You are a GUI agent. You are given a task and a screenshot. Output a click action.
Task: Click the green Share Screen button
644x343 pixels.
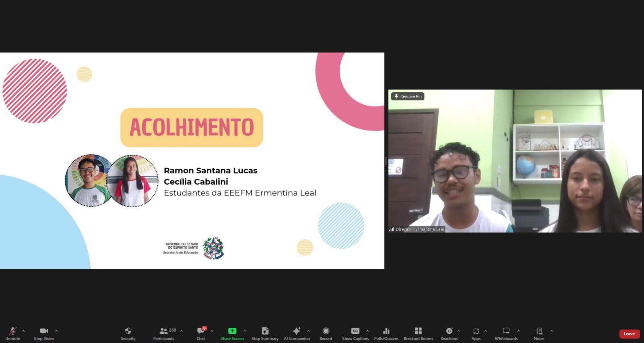coord(232,334)
